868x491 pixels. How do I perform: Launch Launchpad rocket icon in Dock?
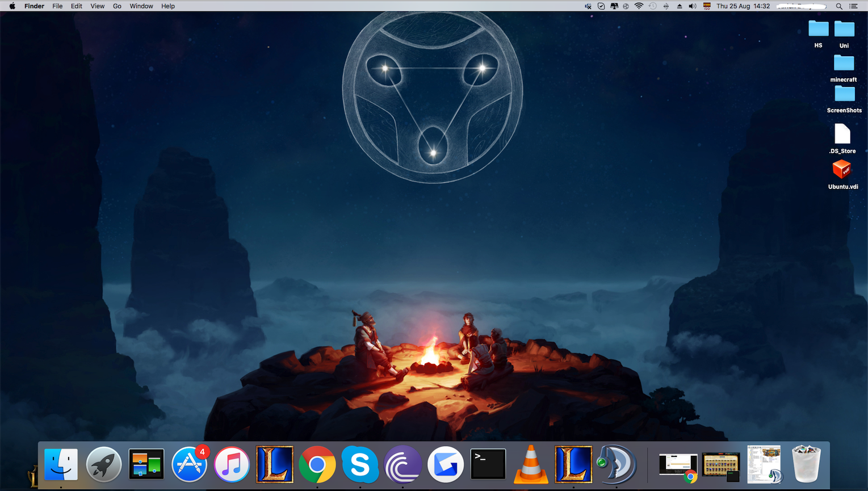tap(104, 464)
